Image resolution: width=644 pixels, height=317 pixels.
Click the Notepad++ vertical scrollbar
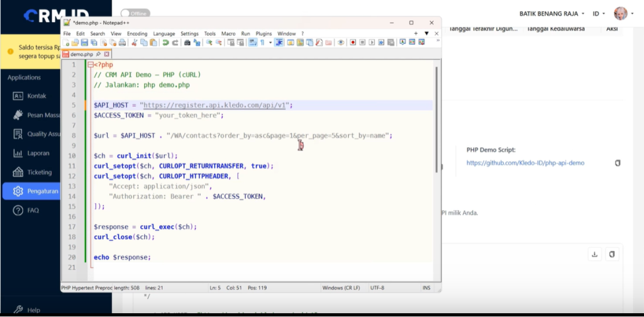(436, 119)
